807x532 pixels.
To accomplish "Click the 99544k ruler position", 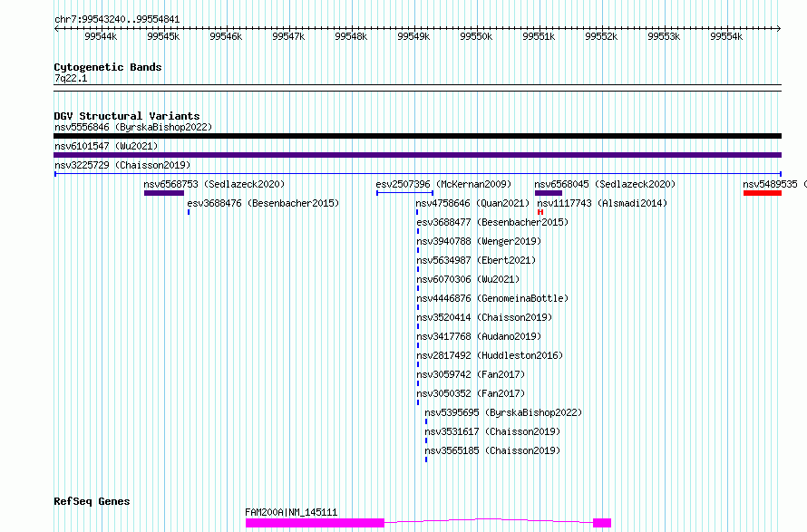I will tap(101, 36).
